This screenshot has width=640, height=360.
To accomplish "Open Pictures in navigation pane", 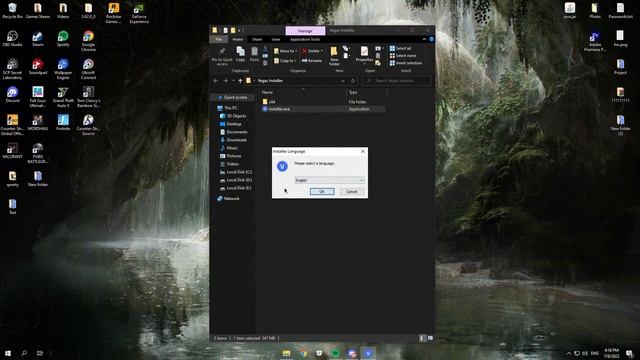I will click(231, 156).
